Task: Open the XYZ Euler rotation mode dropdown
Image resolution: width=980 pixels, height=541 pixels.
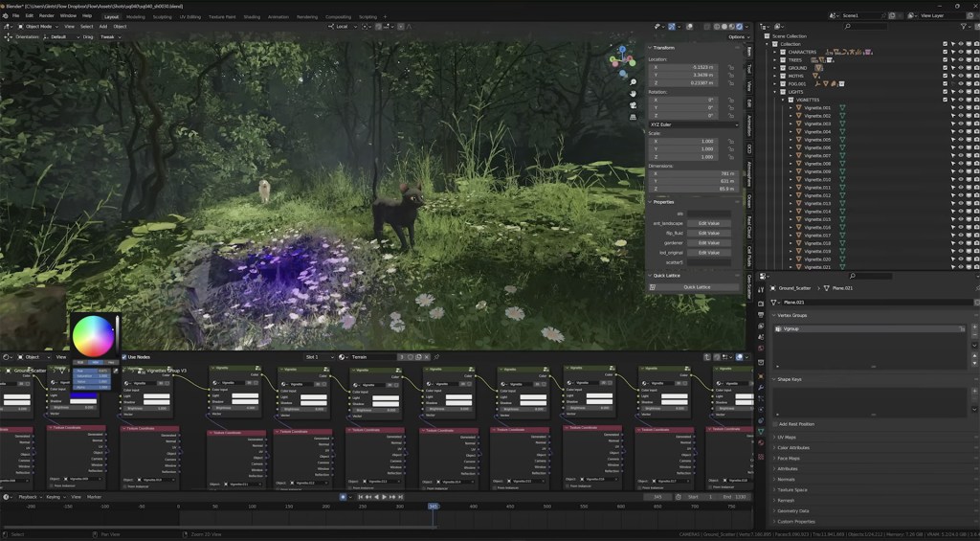Action: 694,124
